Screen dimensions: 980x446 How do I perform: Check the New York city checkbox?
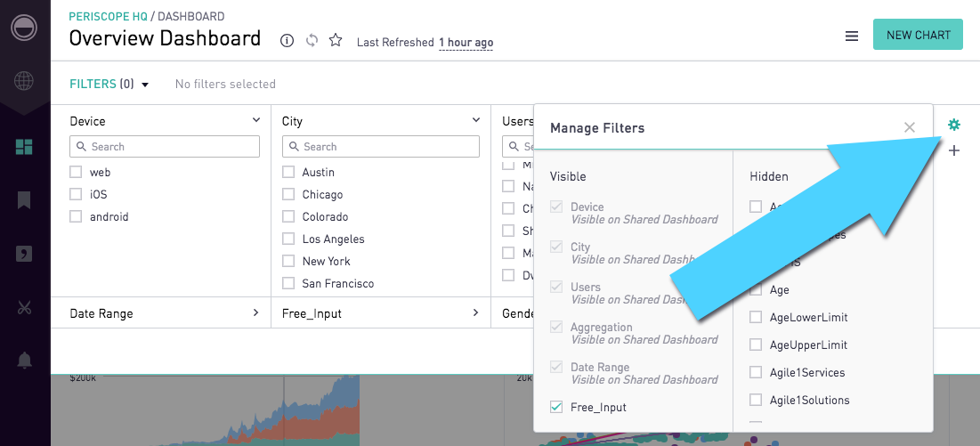click(288, 261)
